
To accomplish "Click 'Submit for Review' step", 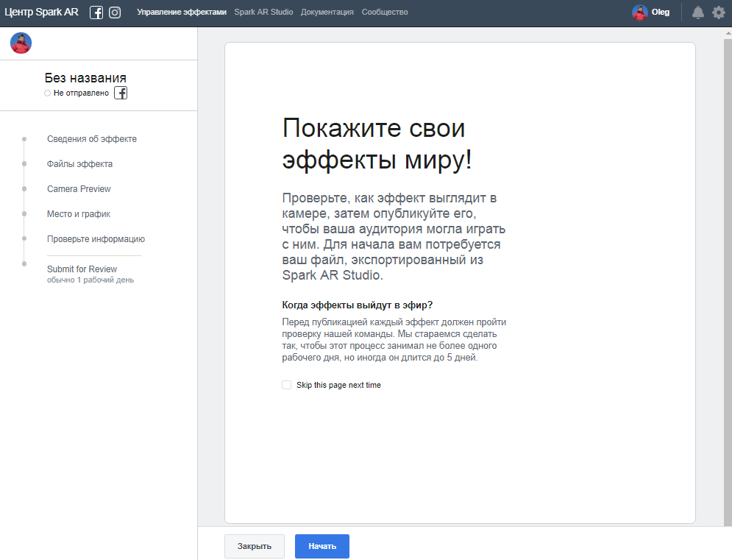I will coord(82,269).
